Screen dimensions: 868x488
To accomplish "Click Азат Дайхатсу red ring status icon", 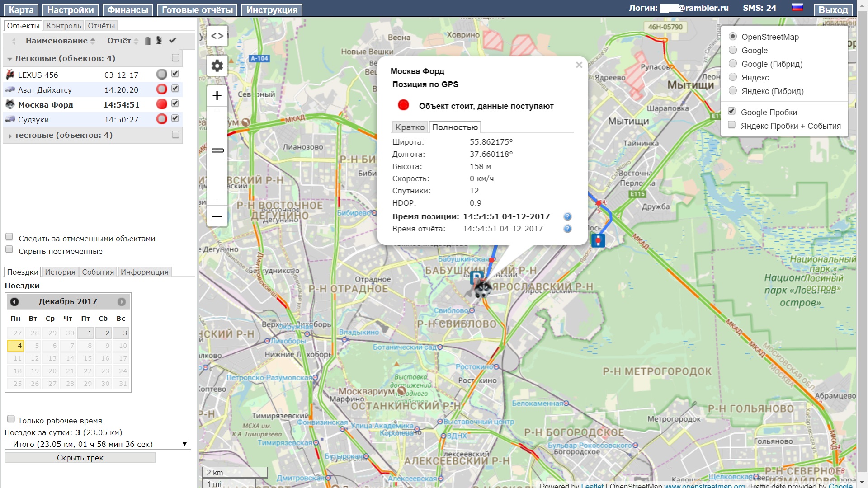I will 161,89.
